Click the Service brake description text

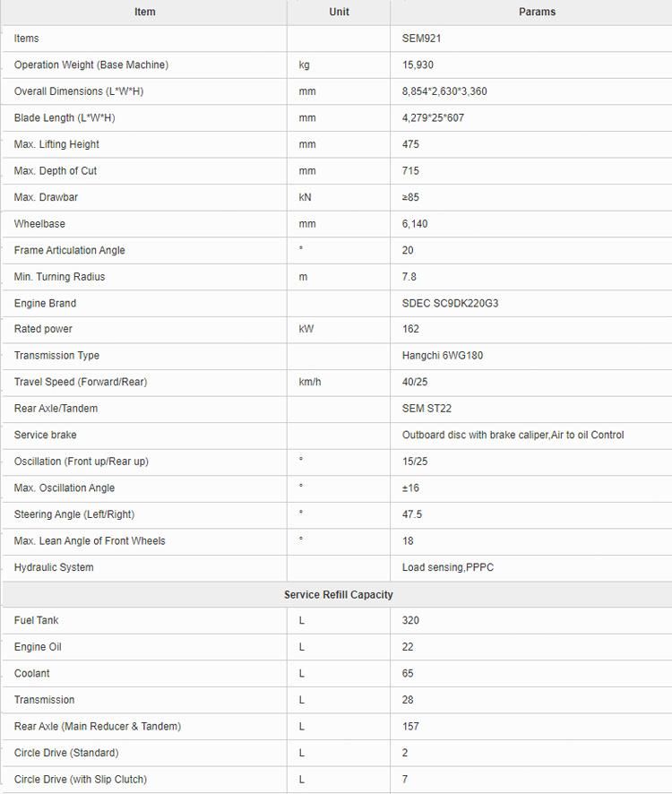(513, 435)
